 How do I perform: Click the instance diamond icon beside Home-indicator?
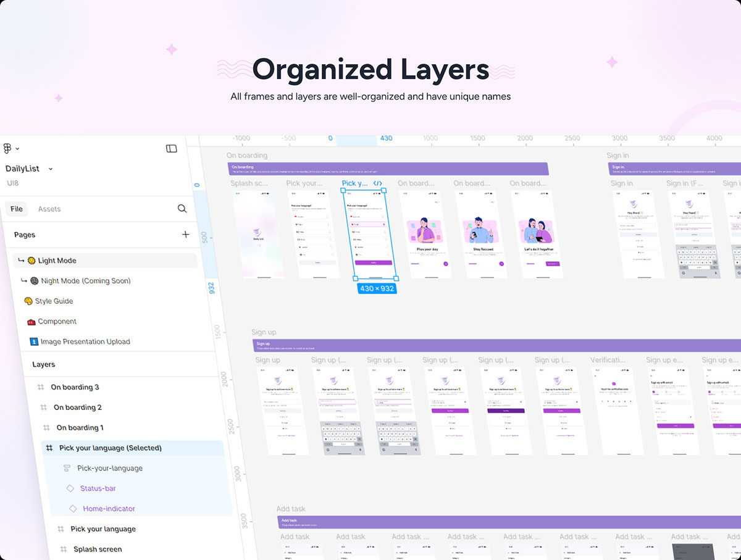[73, 509]
